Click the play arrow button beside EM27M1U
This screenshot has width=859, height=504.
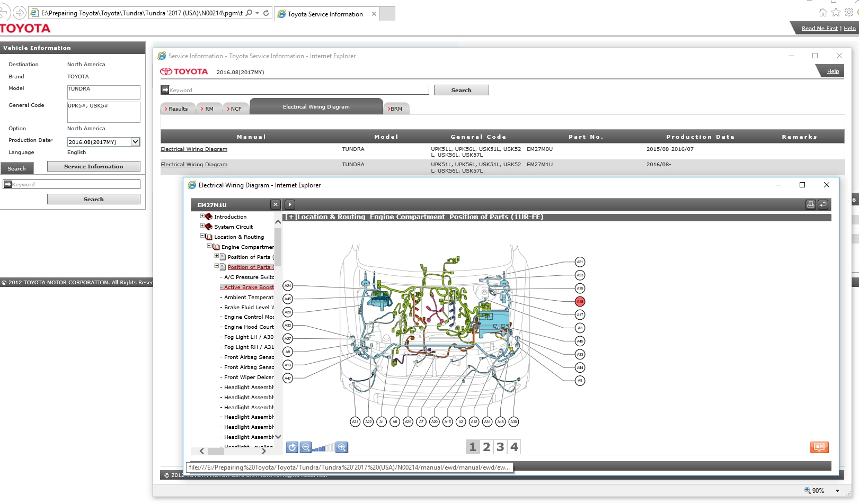(290, 204)
